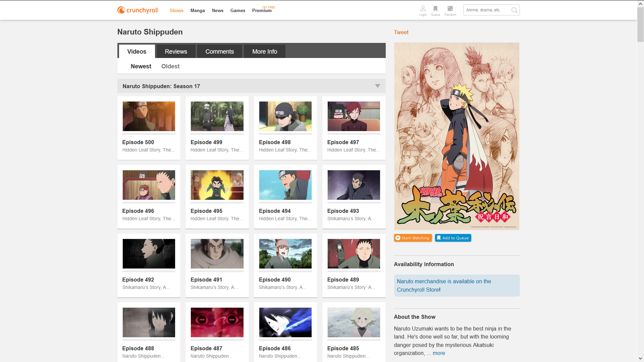644x362 pixels.
Task: Switch to the Comments tab
Action: click(x=220, y=51)
